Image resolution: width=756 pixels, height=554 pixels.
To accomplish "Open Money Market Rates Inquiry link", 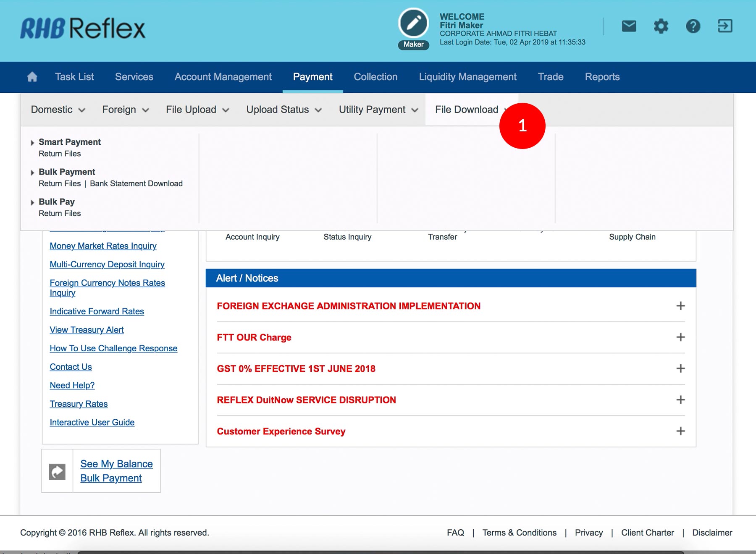I will [103, 246].
